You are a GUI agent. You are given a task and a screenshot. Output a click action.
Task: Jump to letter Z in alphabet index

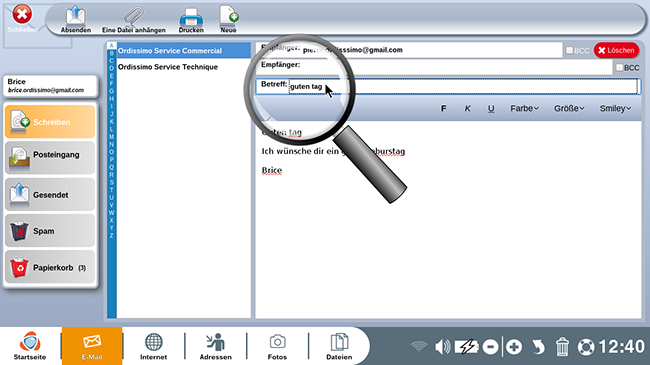(112, 236)
